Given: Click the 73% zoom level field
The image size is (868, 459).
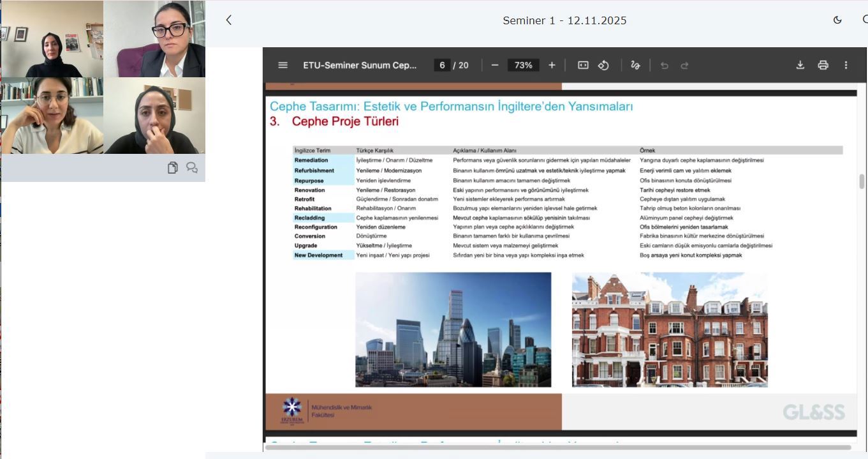Looking at the screenshot, I should 523,65.
